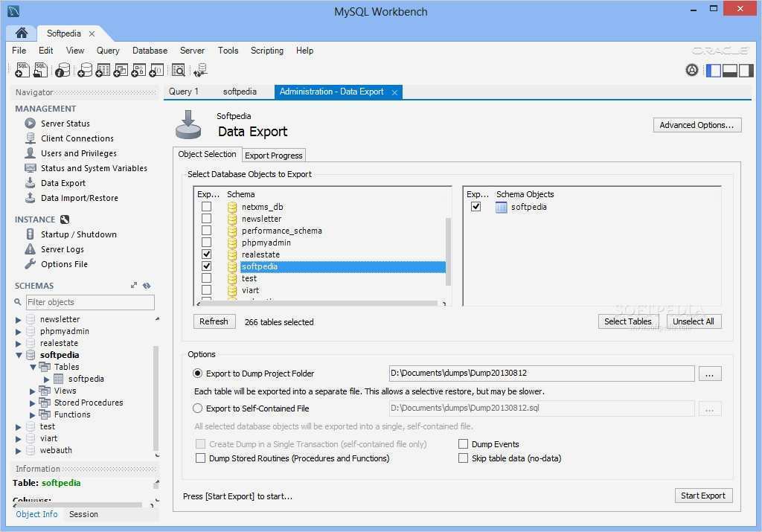Create new function toolbar icon
This screenshot has width=762, height=532.
pos(156,70)
